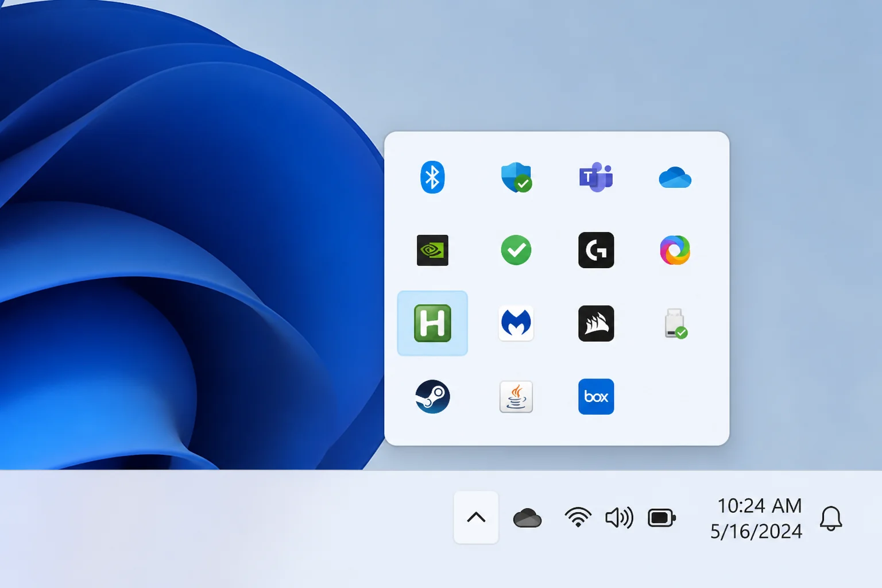The image size is (882, 588).
Task: Open the Logitech G HUB icon
Action: [x=596, y=250]
